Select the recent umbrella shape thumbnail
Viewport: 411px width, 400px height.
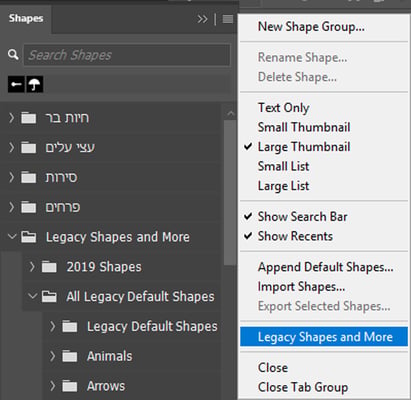(35, 84)
